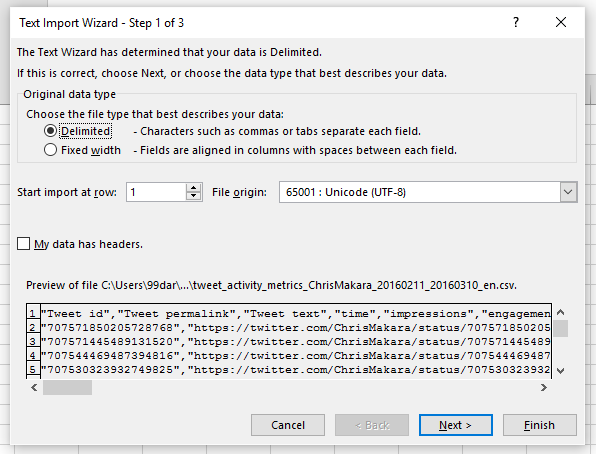Click the Start import at row field

coord(156,192)
